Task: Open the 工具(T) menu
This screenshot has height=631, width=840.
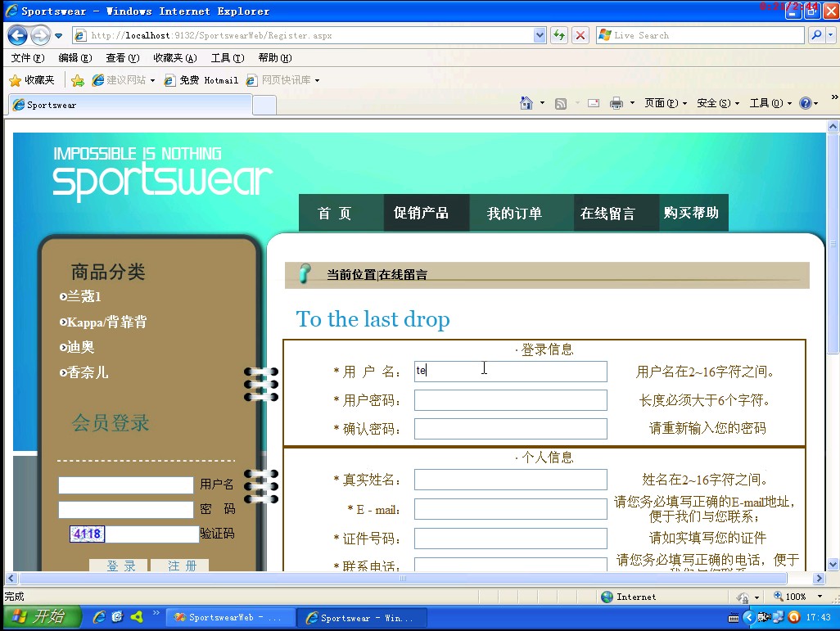Action: pyautogui.click(x=227, y=58)
